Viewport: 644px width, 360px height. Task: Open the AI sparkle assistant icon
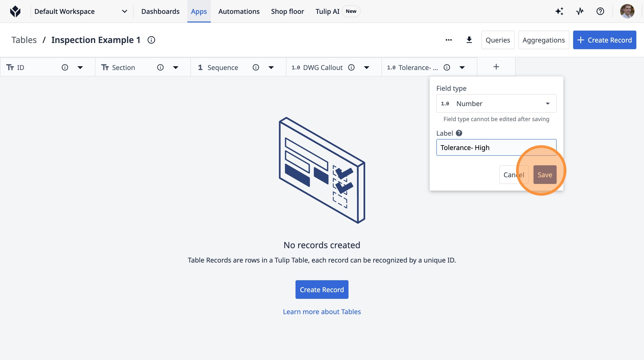(x=559, y=11)
